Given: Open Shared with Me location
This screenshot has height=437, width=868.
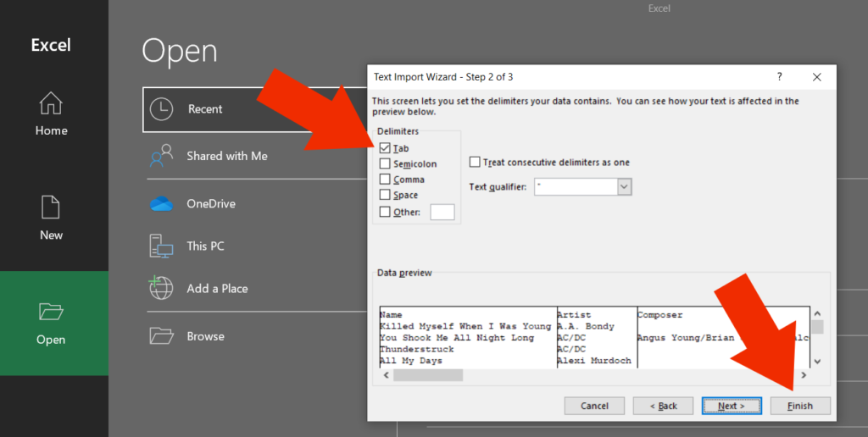Looking at the screenshot, I should [227, 156].
